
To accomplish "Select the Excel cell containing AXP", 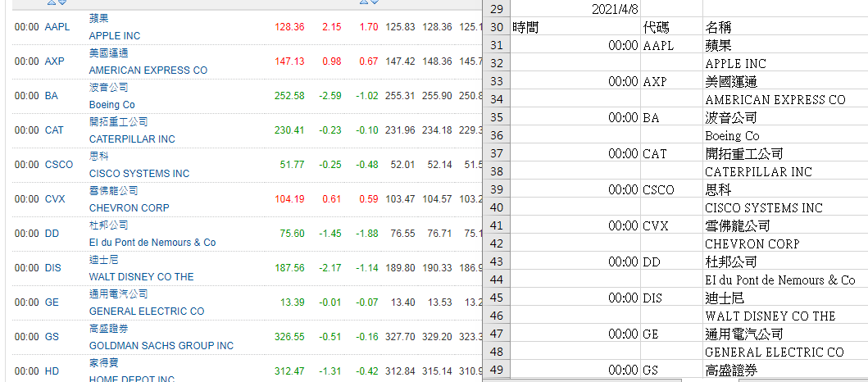I will (x=671, y=81).
